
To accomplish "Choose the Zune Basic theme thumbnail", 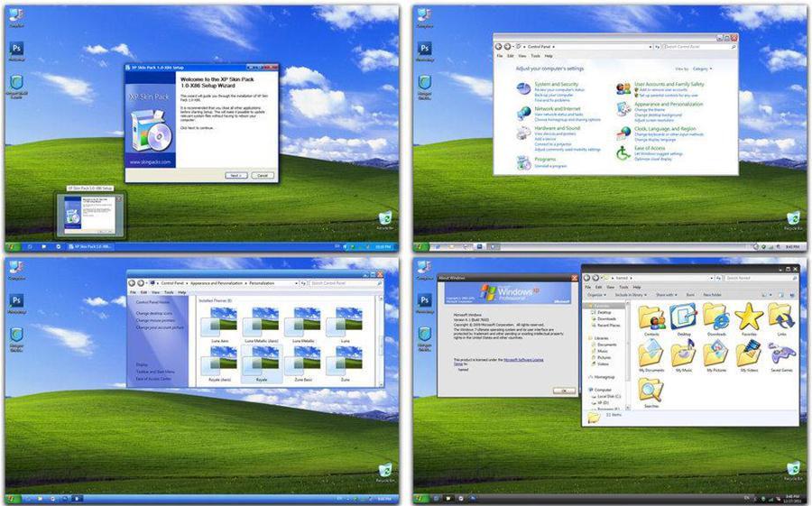I will coord(302,361).
